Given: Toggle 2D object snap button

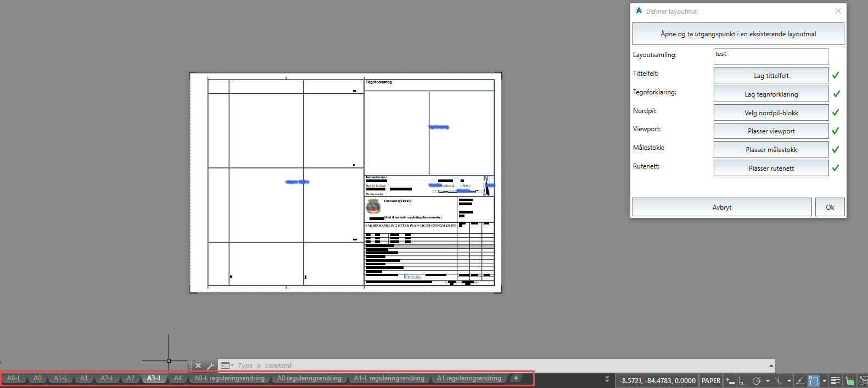Looking at the screenshot, I should point(813,381).
